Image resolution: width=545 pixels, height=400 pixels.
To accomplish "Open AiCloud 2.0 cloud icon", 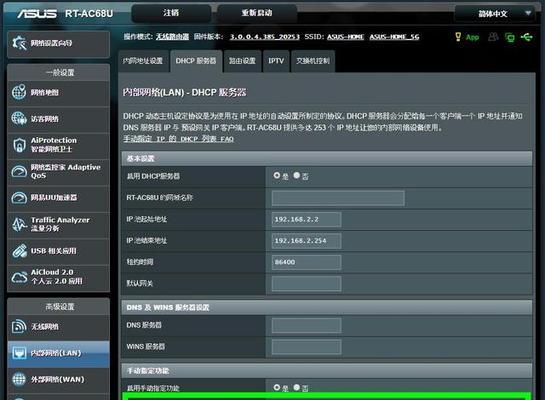I will 19,277.
